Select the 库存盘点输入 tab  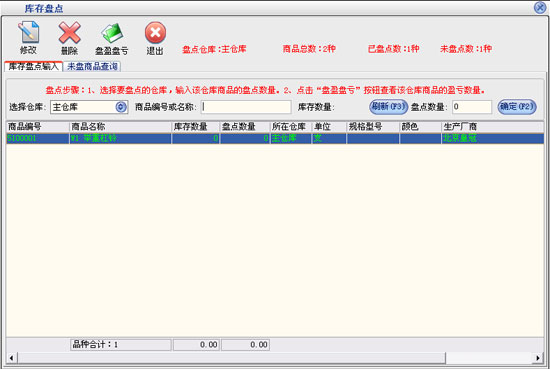tap(33, 66)
